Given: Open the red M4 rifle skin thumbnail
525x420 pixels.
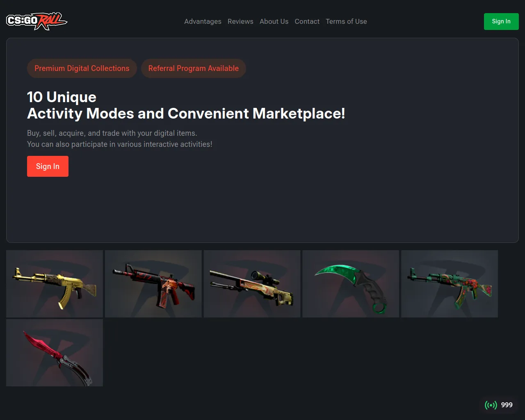Looking at the screenshot, I should [153, 284].
